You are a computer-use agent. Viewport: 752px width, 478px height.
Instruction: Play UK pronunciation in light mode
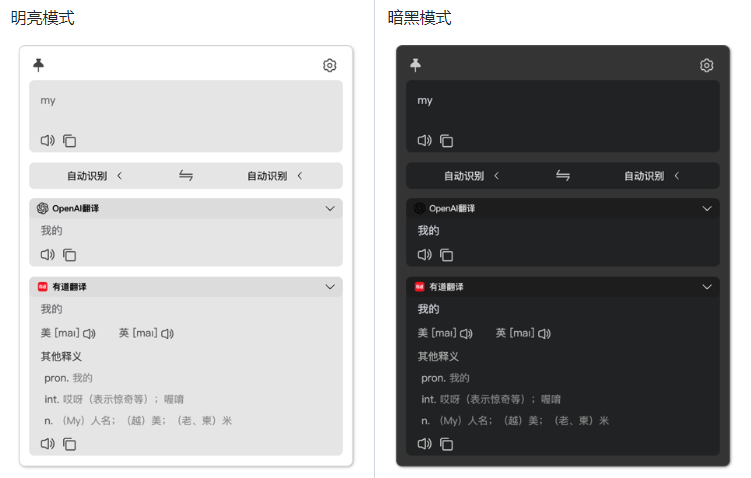167,333
